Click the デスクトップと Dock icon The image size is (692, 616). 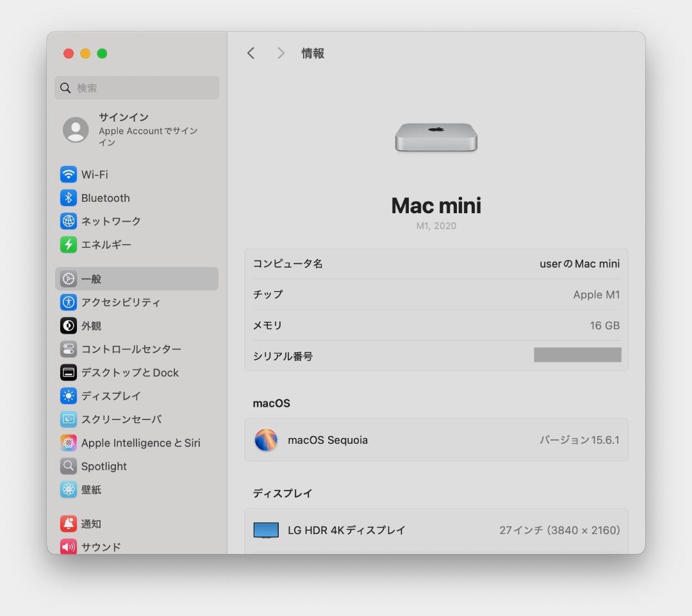(69, 372)
